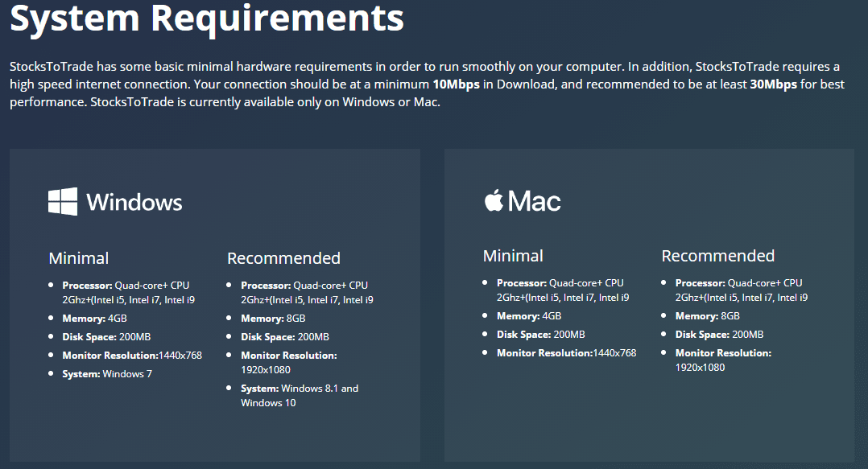Click "Memory: 8GB" under Mac Recommended

click(708, 316)
